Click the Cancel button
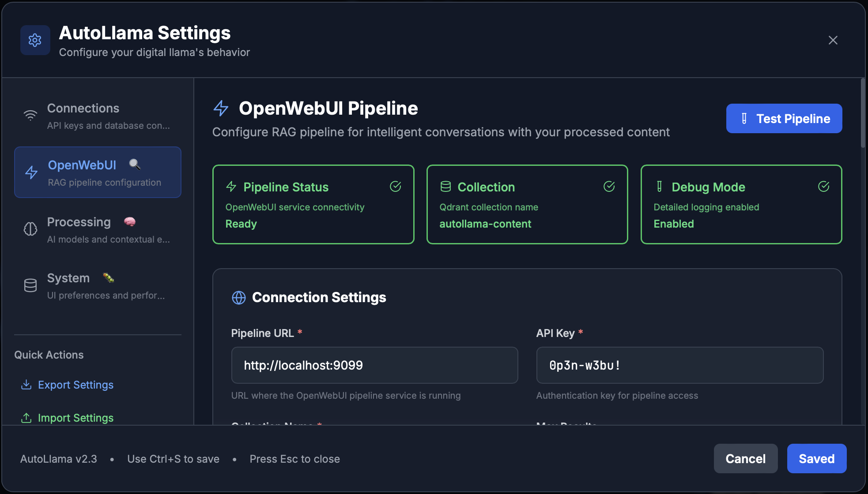Image resolution: width=868 pixels, height=494 pixels. (745, 459)
